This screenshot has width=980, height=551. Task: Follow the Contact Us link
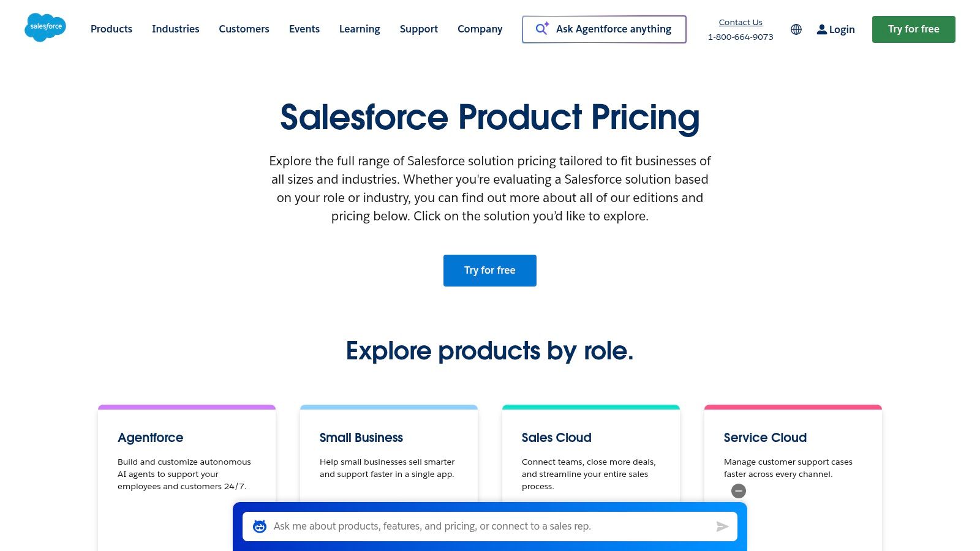pyautogui.click(x=741, y=23)
